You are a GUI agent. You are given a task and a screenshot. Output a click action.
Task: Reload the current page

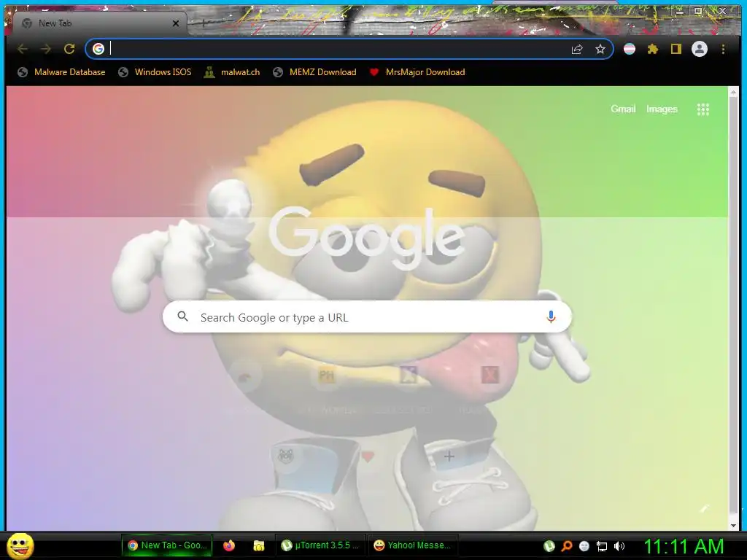coord(69,49)
